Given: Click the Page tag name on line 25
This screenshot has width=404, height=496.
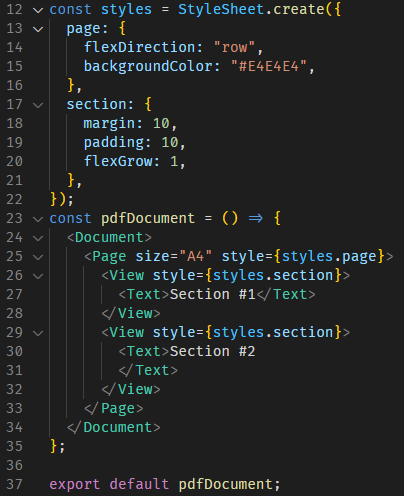Looking at the screenshot, I should [109, 256].
